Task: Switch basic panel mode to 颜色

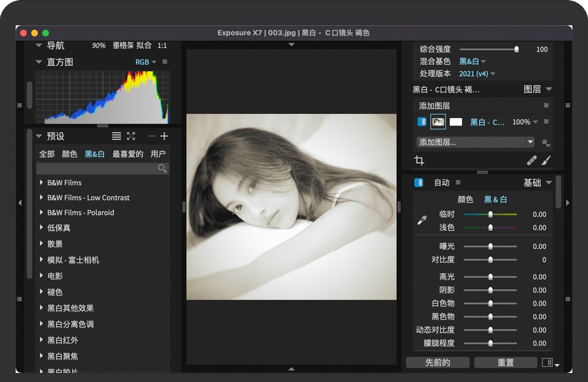Action: [x=466, y=199]
